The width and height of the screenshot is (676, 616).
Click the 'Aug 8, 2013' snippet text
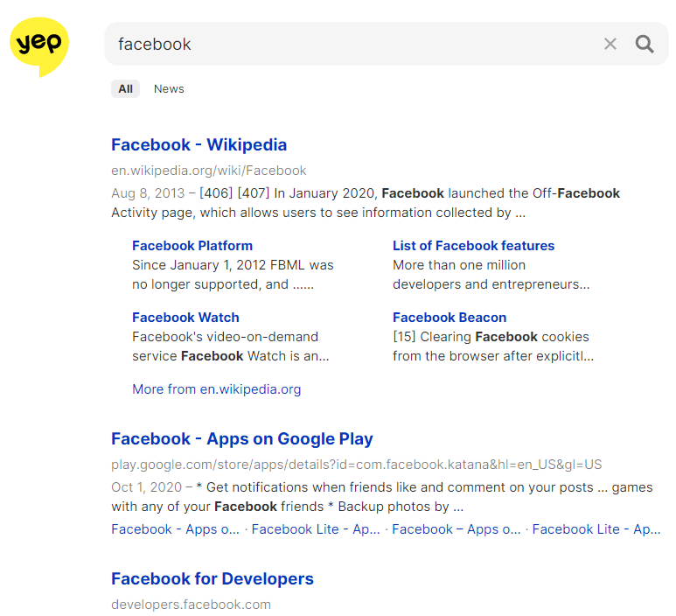tap(148, 193)
